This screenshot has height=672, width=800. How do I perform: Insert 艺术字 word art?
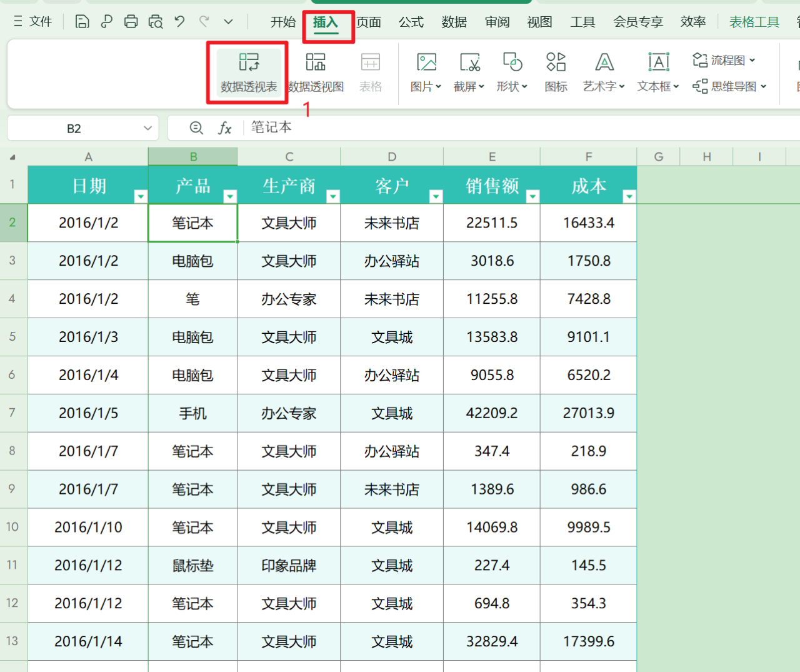click(604, 73)
